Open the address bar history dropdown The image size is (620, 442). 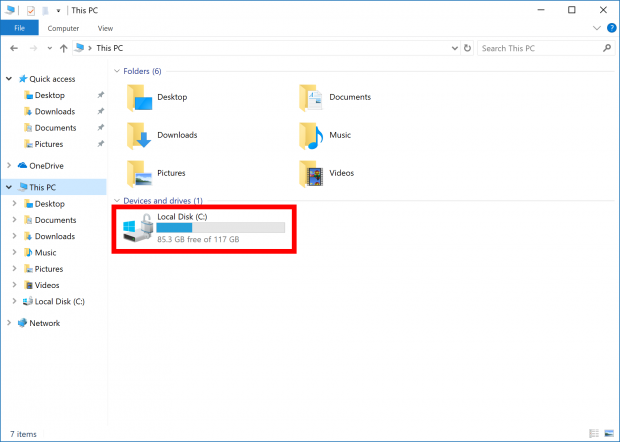(453, 48)
